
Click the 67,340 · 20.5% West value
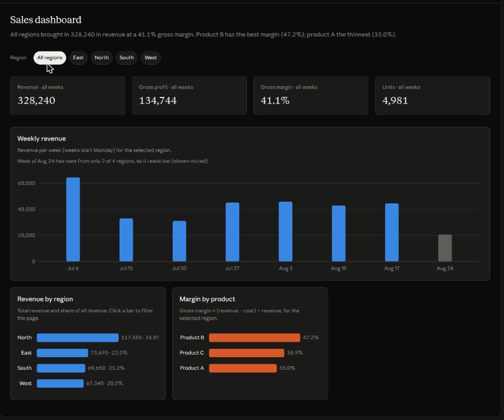click(105, 384)
